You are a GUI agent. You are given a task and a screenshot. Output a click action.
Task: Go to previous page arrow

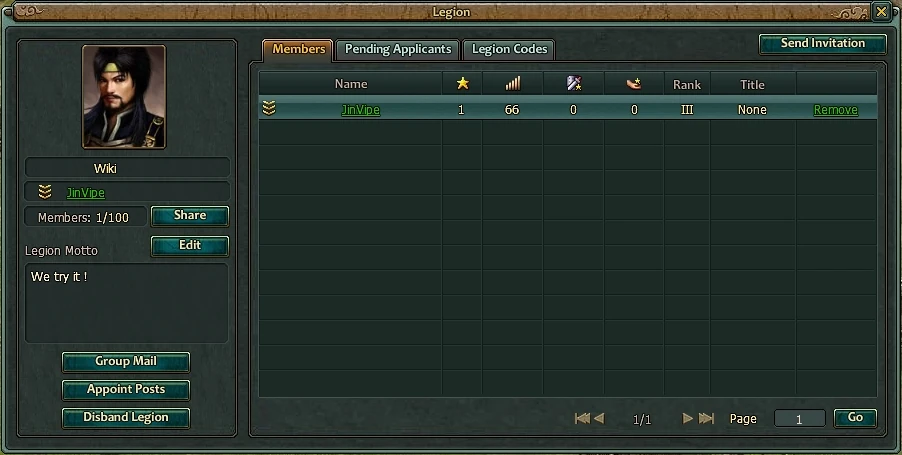click(599, 418)
